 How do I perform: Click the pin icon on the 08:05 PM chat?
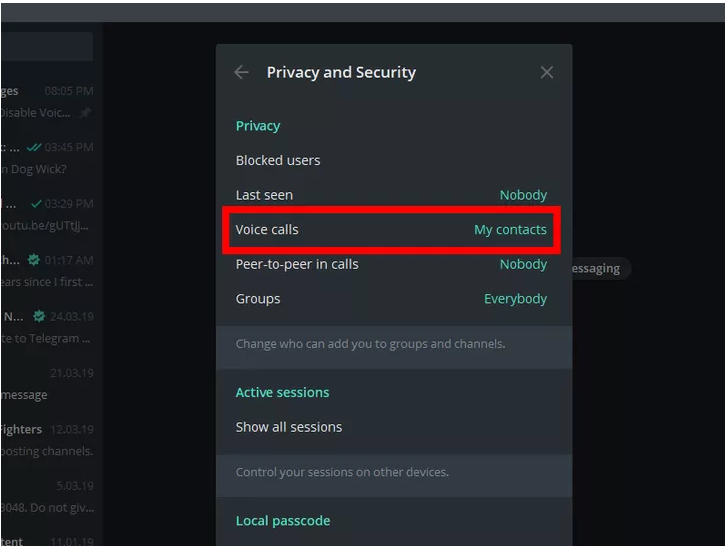[x=85, y=113]
